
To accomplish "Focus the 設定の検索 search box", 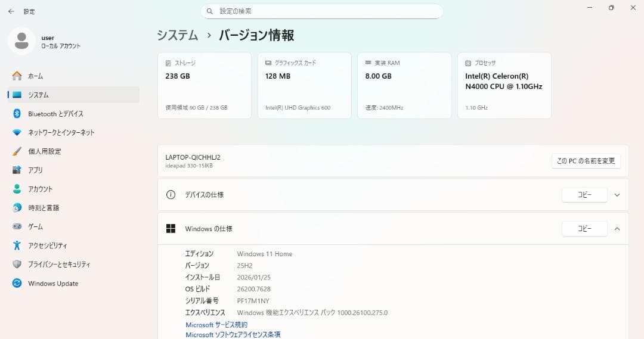I will pyautogui.click(x=321, y=11).
